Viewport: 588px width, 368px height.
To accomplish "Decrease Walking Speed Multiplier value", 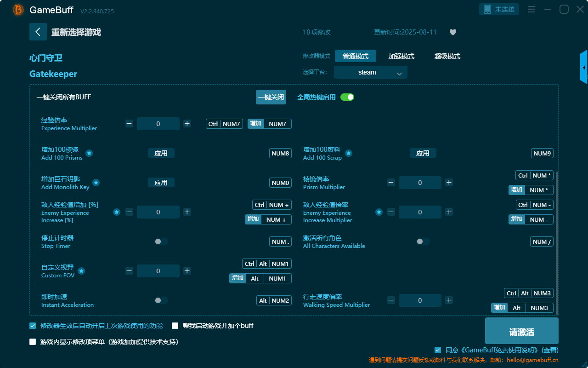I will pos(391,300).
